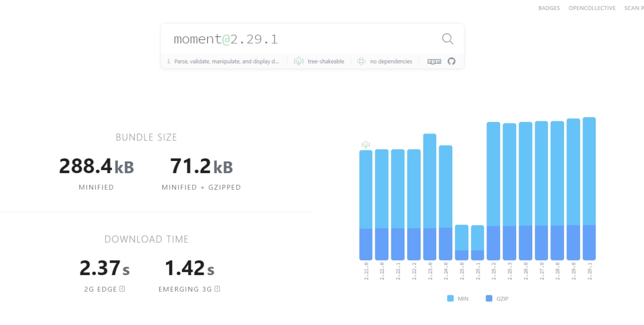Screen dimensions: 644x325
Task: Open the GitHub repository icon
Action: (x=451, y=61)
